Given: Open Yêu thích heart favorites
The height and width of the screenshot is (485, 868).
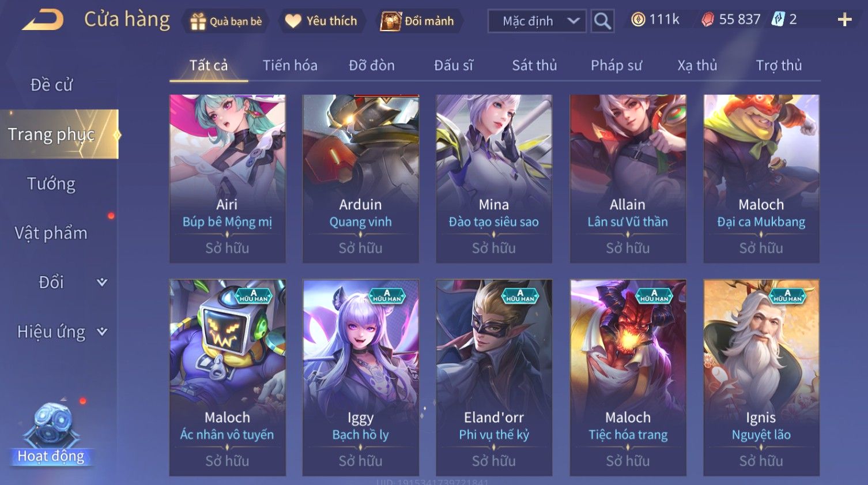Looking at the screenshot, I should click(x=293, y=21).
